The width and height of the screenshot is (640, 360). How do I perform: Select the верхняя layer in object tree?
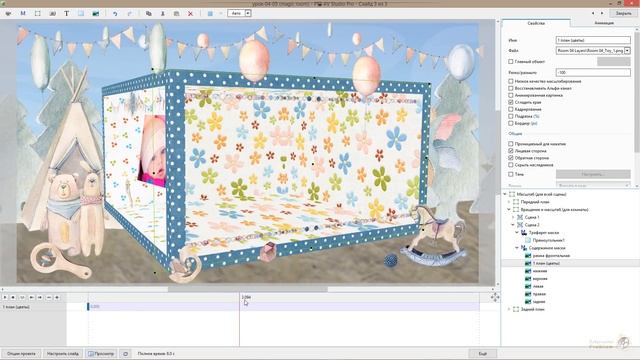[540, 279]
